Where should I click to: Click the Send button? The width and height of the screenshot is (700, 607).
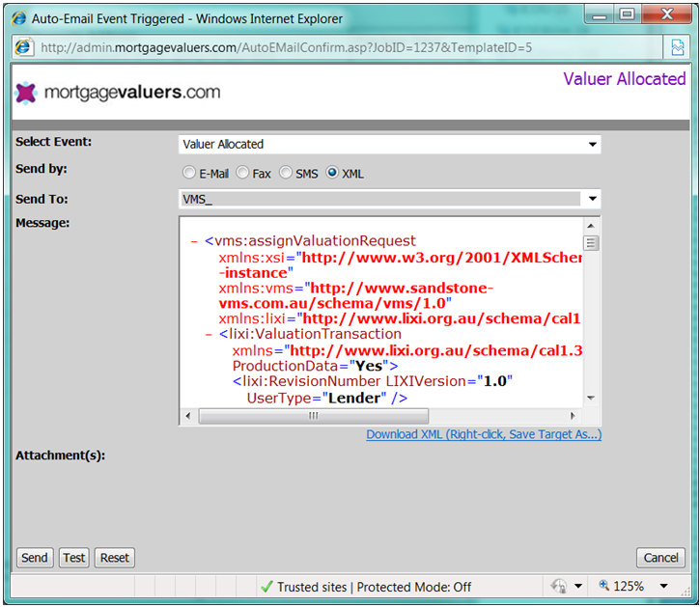[35, 558]
